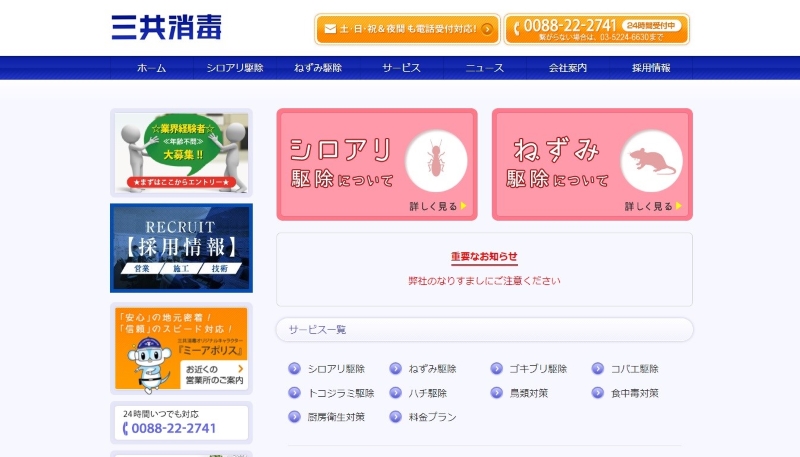The image size is (800, 457).
Task: Open the 料金プラン service link
Action: click(432, 417)
